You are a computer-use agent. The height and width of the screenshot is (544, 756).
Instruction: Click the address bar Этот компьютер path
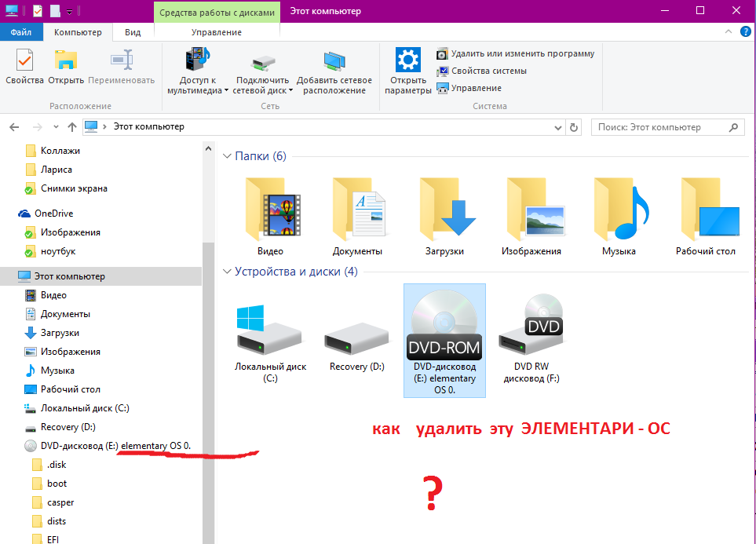(148, 127)
